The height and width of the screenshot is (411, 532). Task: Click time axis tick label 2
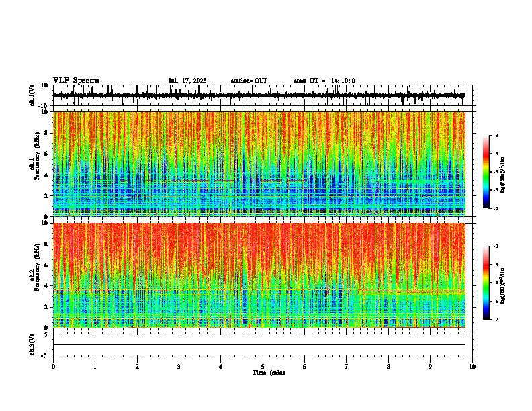coord(137,367)
